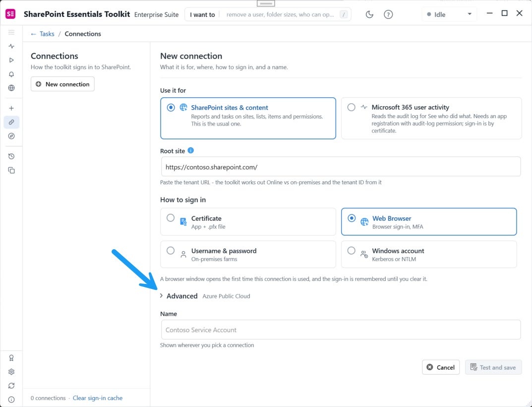Image resolution: width=532 pixels, height=407 pixels.
Task: Click the back arrow next to Tasks
Action: click(33, 34)
